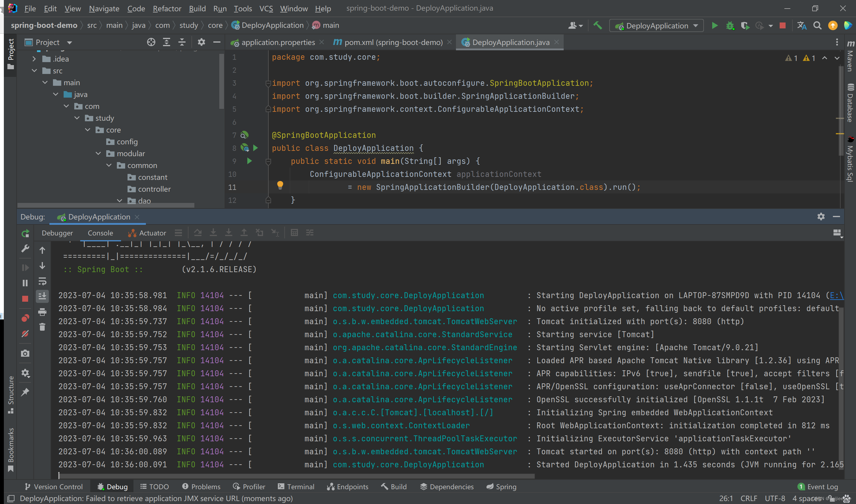Click the UTF-8 encoding in the status bar
Viewport: 856px width, 504px height.
[775, 498]
